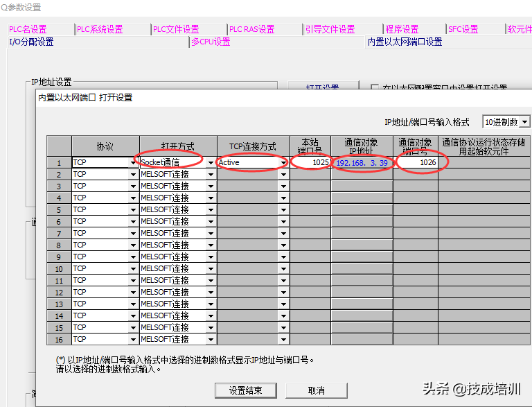532x407 pixels.
Task: Click the 取消 button
Action: coord(316,390)
